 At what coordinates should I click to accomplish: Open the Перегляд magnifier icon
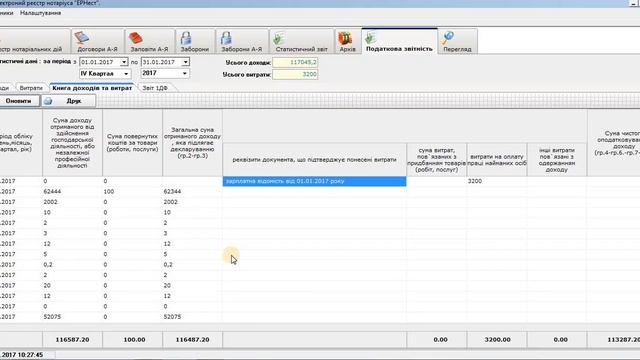pyautogui.click(x=448, y=38)
